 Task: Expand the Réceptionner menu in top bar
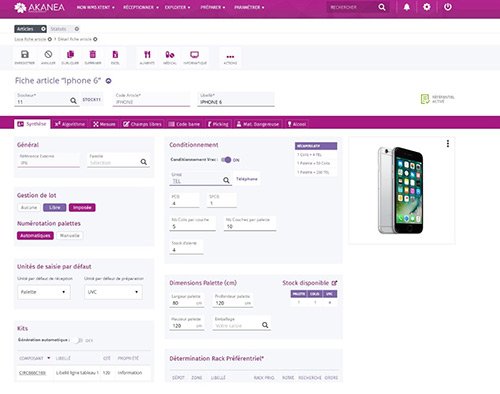coord(141,7)
